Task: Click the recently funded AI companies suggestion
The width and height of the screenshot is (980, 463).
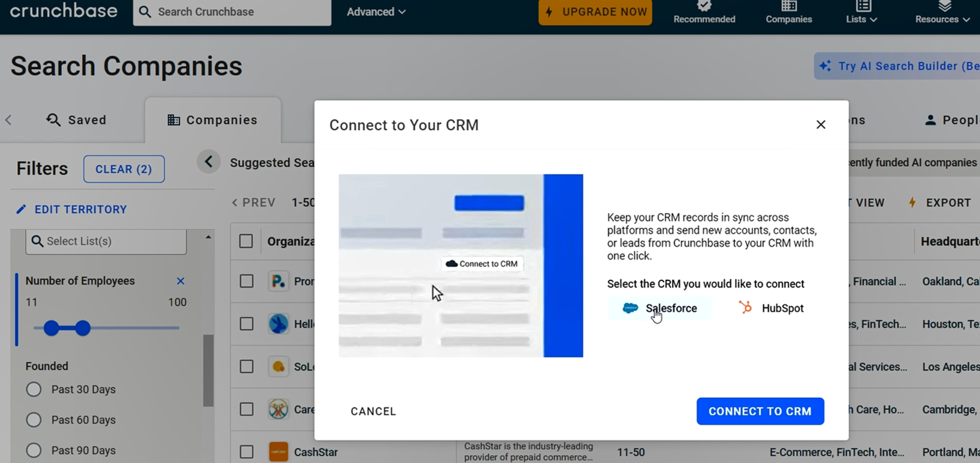Action: click(913, 162)
